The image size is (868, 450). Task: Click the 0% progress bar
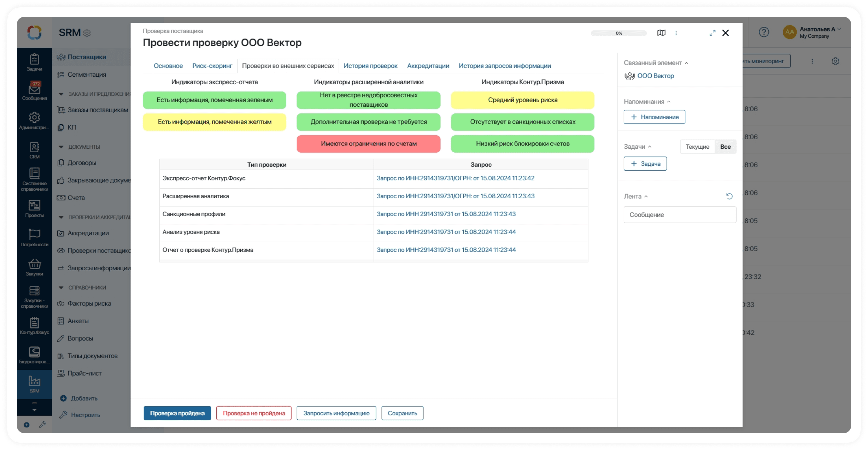coord(618,33)
